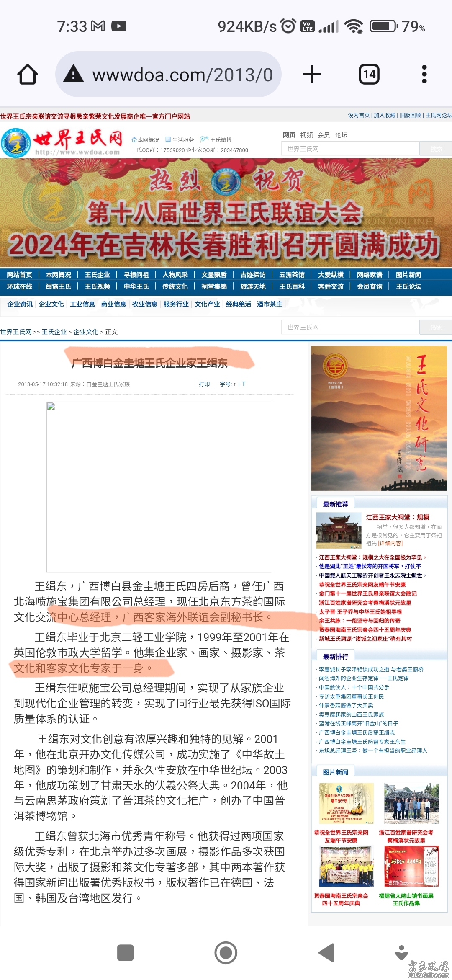This screenshot has width=452, height=980.
Task: Select the 最新推荐 tab heading
Action: pyautogui.click(x=335, y=504)
